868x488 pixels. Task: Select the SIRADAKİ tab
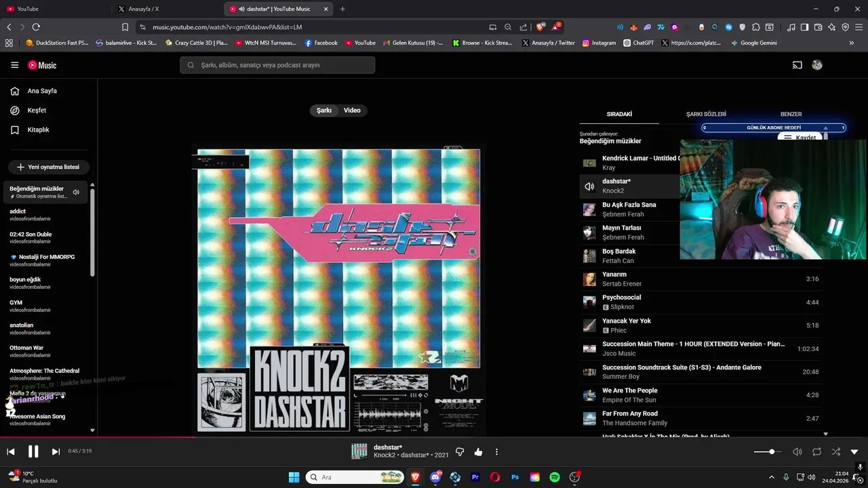pyautogui.click(x=619, y=114)
